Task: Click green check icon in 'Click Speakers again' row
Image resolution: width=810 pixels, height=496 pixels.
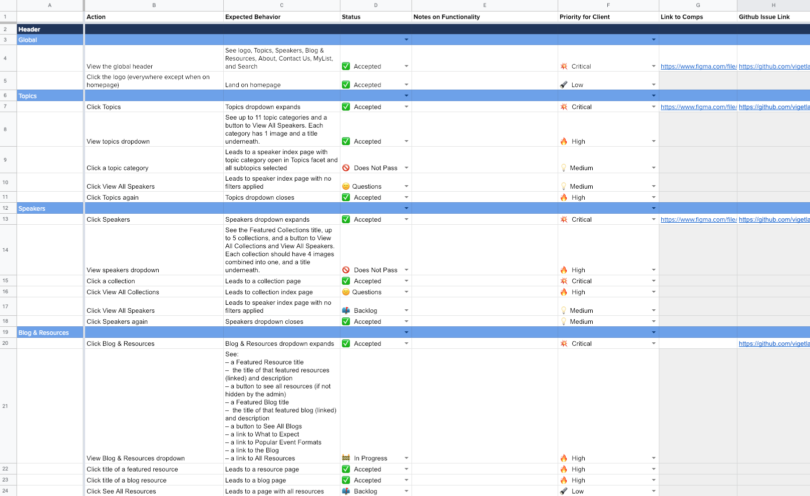Action: point(346,321)
